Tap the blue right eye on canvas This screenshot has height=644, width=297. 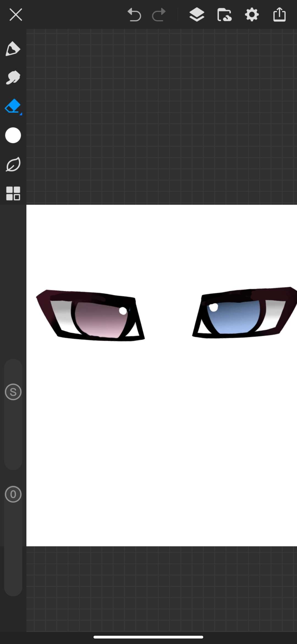pos(245,313)
